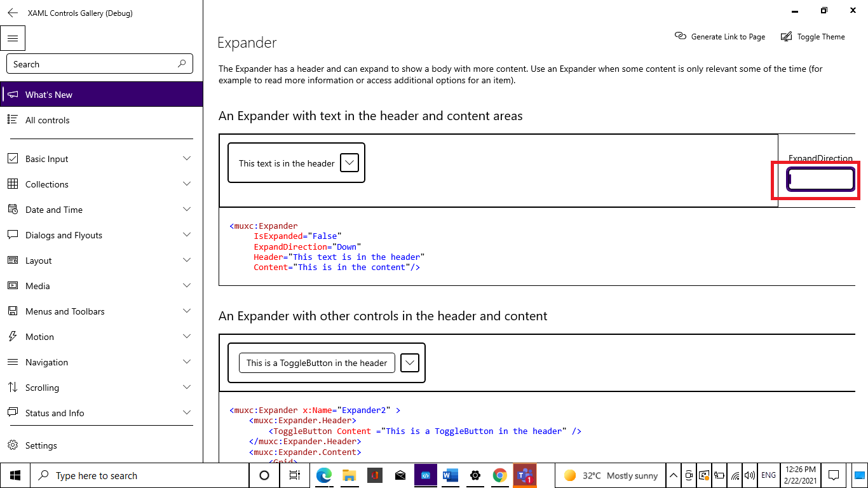This screenshot has height=488, width=868.
Task: Open the Windows notification center icon
Action: coord(834,475)
